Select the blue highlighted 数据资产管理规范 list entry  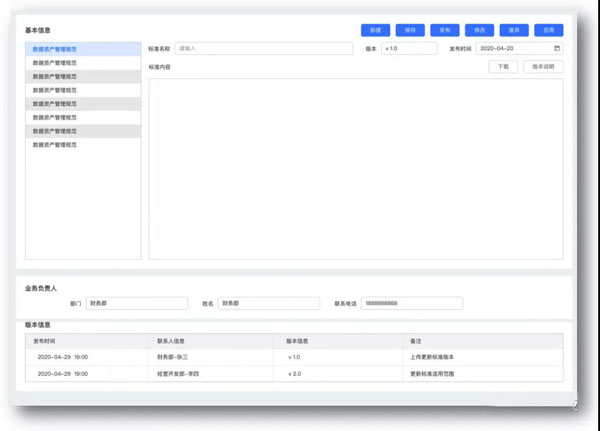(83, 49)
